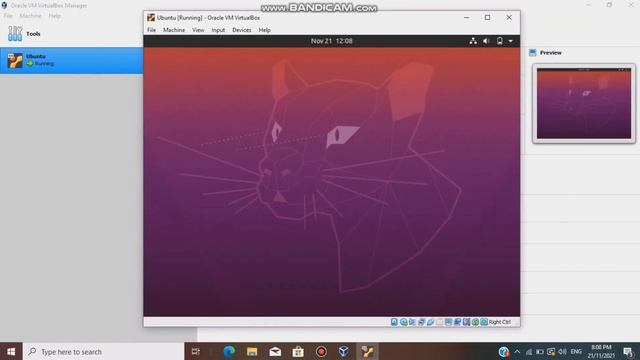This screenshot has height=360, width=640.
Task: Show hidden system tray icons
Action: 517,352
